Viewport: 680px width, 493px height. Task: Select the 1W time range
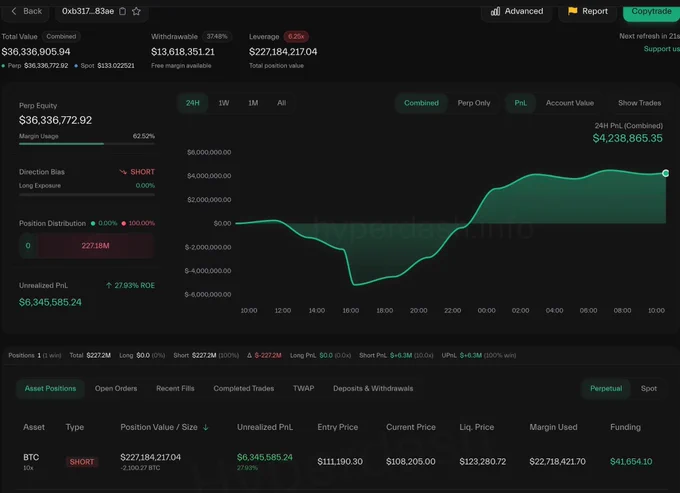224,103
